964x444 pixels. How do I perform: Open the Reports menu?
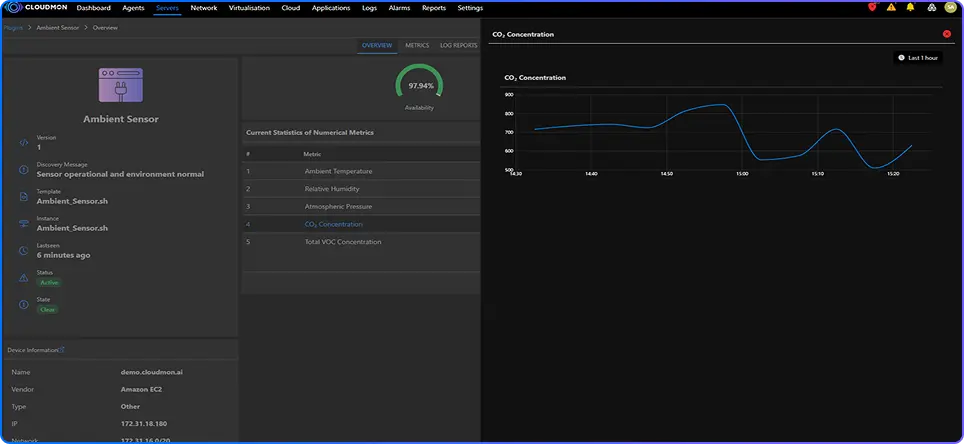click(x=434, y=8)
